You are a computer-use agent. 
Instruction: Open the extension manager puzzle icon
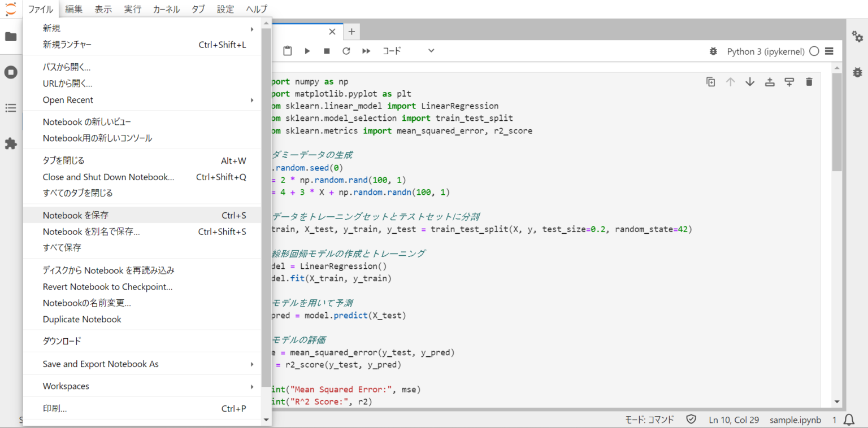11,144
